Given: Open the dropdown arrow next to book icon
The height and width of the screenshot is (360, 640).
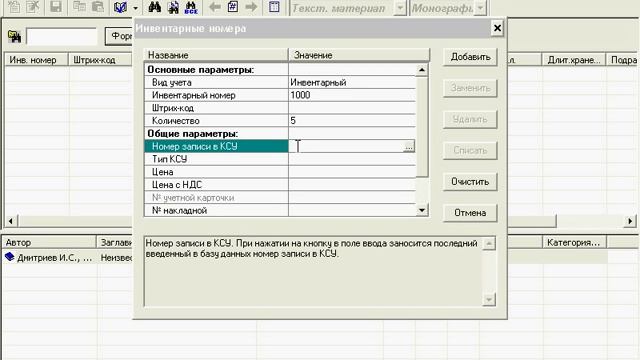Looking at the screenshot, I should pos(136,8).
